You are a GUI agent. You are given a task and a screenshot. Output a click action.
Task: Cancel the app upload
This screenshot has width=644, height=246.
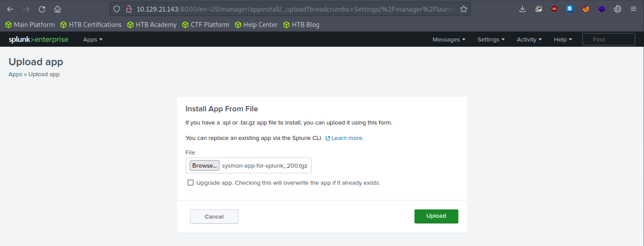214,217
